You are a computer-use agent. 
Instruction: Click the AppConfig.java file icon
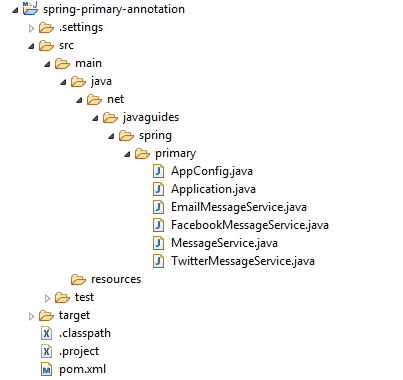(x=159, y=171)
